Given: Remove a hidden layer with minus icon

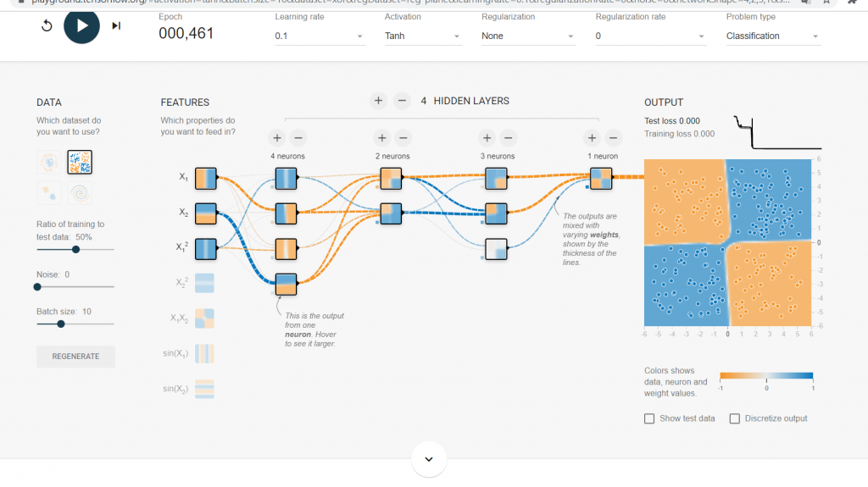Looking at the screenshot, I should coord(402,101).
